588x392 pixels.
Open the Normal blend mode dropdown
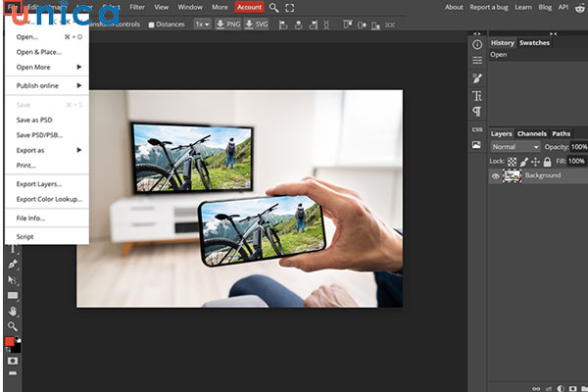(514, 146)
